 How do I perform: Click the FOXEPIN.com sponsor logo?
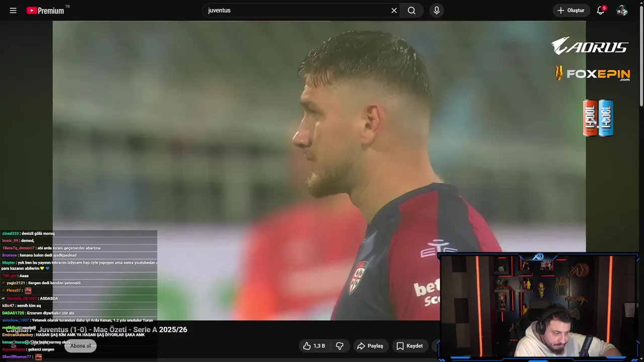[x=593, y=74]
